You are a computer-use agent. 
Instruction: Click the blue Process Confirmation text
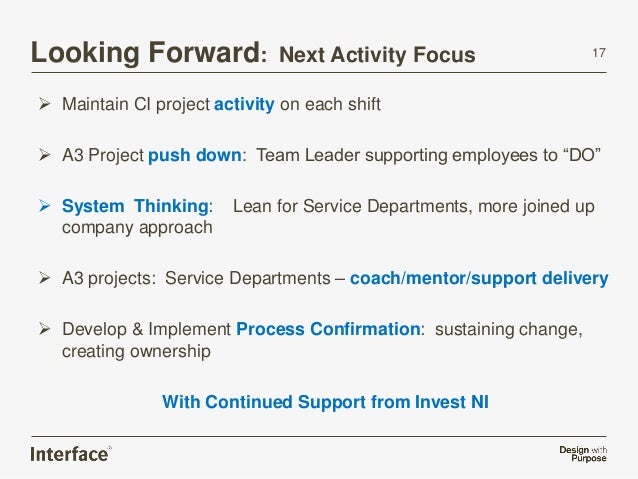click(x=328, y=329)
